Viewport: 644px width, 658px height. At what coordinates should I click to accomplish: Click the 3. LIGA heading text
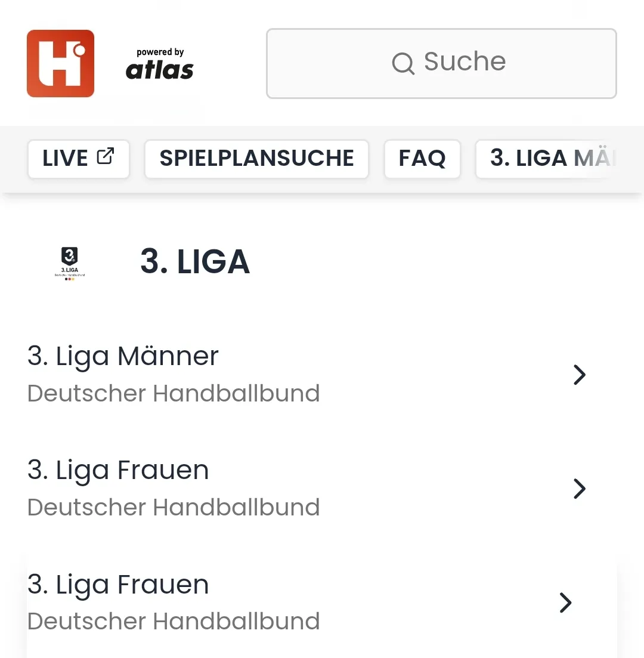point(195,262)
